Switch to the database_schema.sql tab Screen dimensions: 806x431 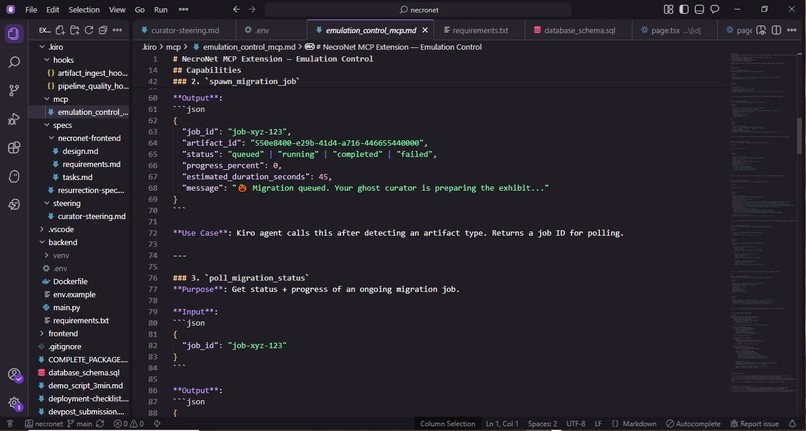coord(579,30)
